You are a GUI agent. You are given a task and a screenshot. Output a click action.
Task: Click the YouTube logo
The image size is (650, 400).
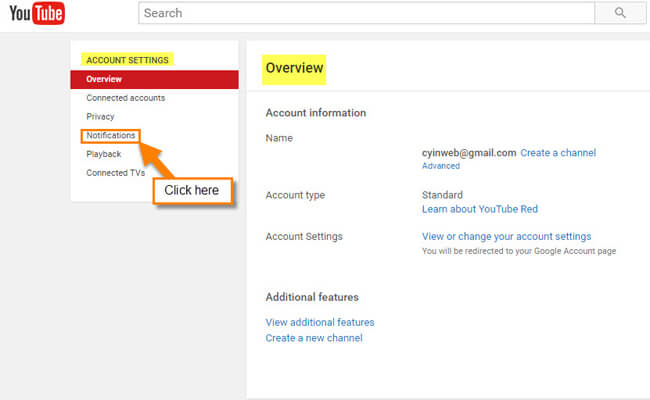[37, 13]
